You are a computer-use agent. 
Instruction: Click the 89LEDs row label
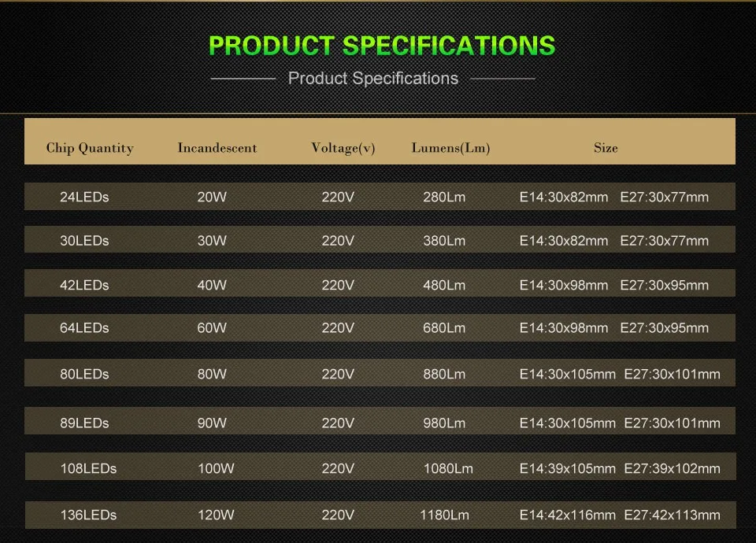(x=84, y=423)
